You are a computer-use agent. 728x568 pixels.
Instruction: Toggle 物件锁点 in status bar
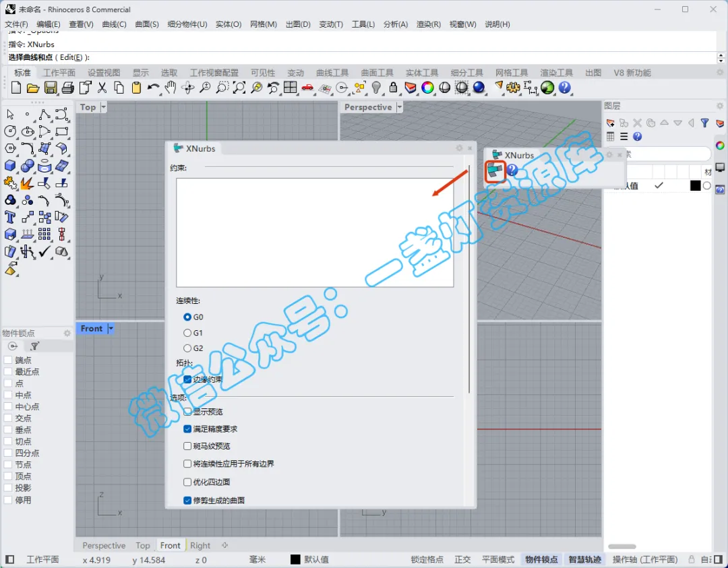[x=541, y=560]
